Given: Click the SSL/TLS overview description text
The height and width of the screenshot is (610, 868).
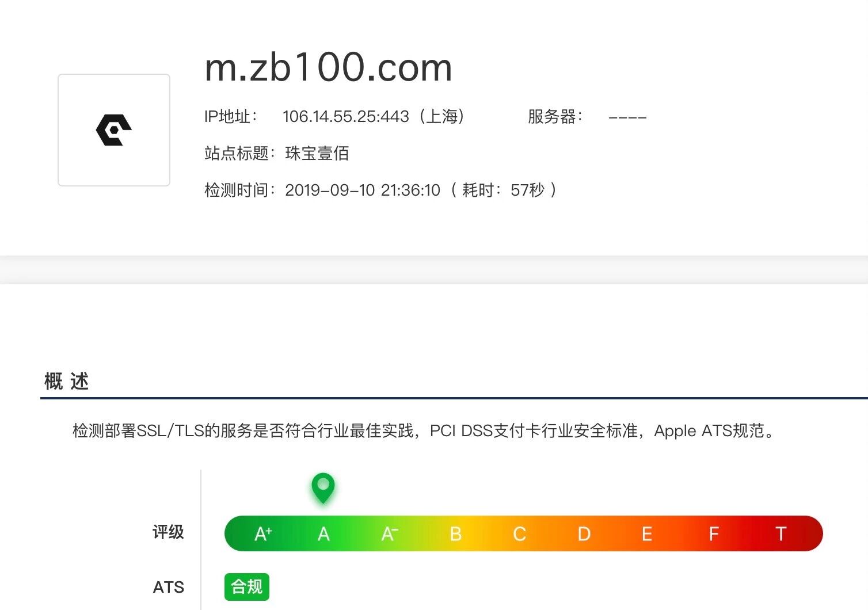Looking at the screenshot, I should pos(424,430).
